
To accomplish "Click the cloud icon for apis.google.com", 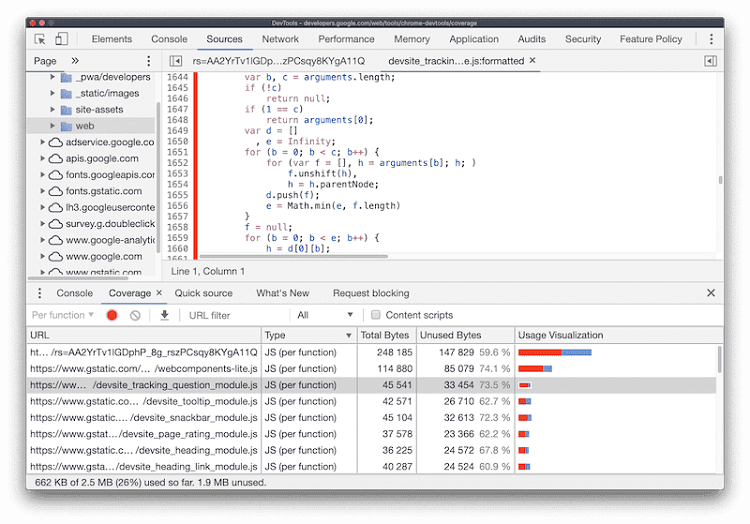I will (56, 159).
